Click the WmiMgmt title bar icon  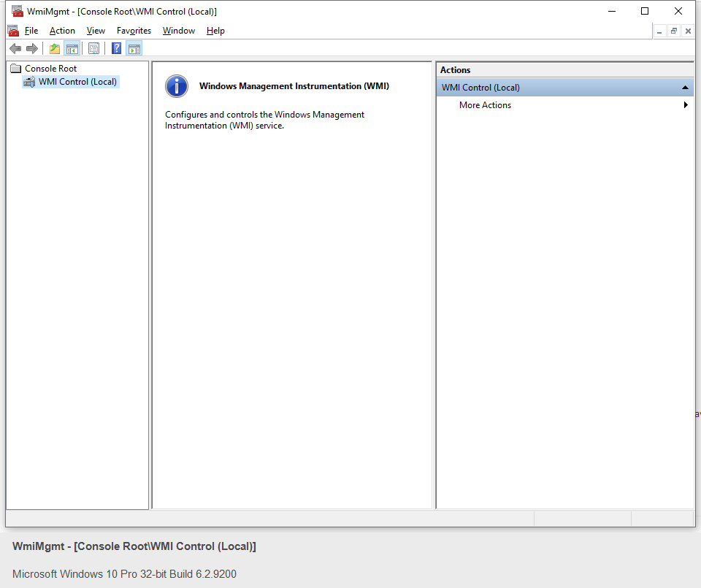(x=18, y=11)
